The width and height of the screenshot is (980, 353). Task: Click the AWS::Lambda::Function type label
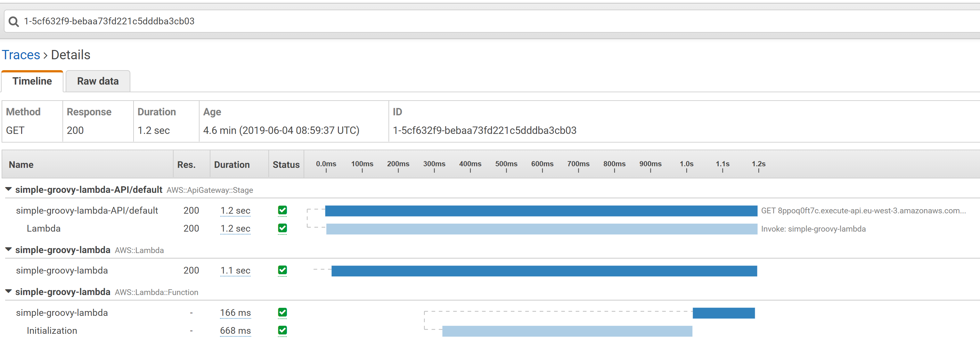tap(156, 292)
